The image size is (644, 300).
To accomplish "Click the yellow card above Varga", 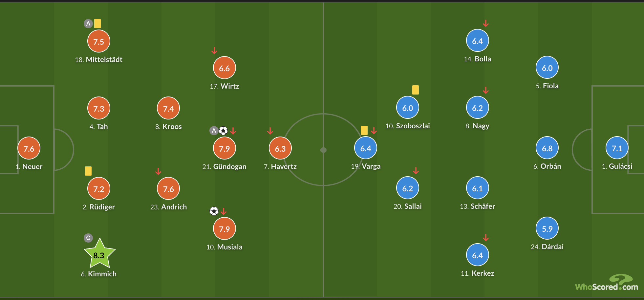I will coord(364,130).
